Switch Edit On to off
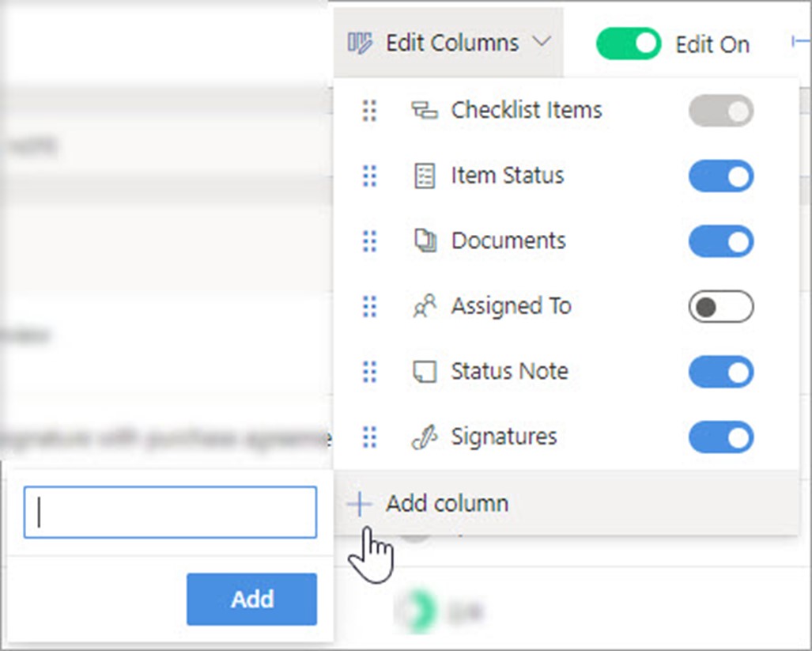The image size is (812, 651). [x=629, y=44]
